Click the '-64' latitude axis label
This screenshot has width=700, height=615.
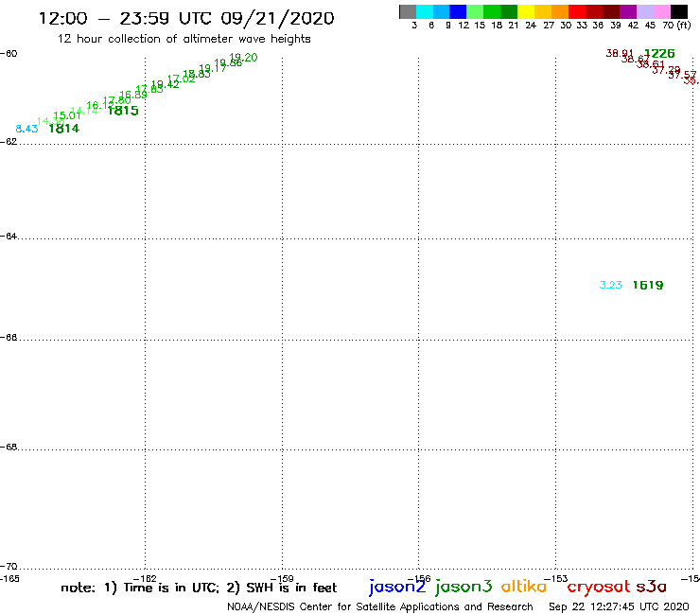point(9,236)
